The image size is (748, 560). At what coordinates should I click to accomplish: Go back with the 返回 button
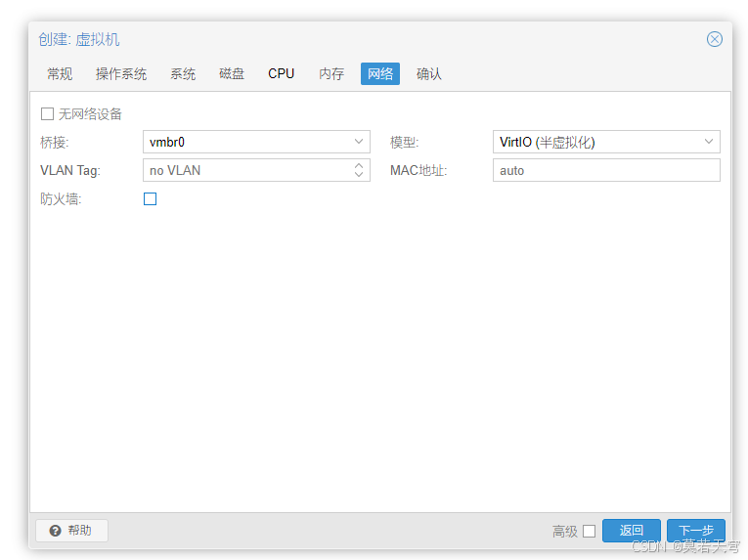click(x=632, y=531)
